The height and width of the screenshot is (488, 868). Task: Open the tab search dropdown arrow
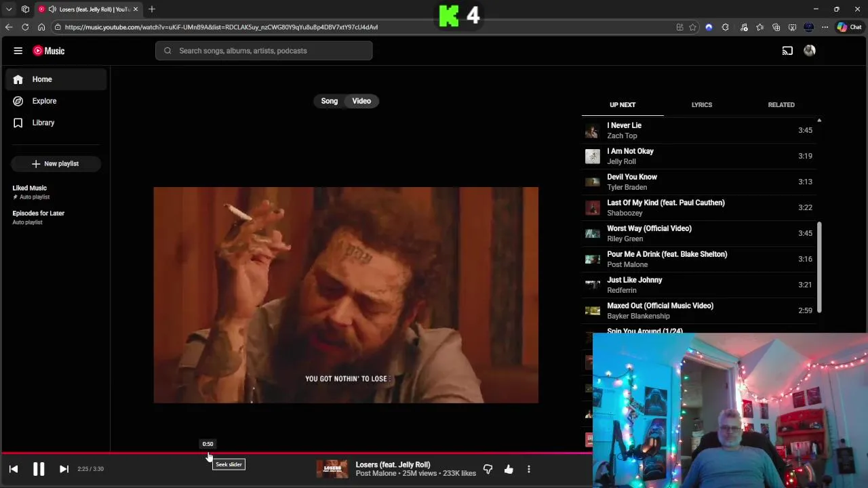(x=9, y=9)
